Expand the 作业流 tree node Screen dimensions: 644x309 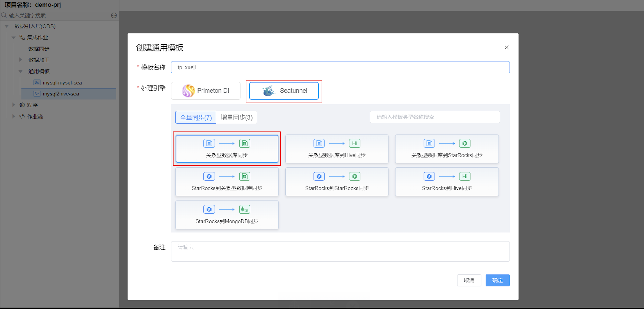[x=14, y=117]
